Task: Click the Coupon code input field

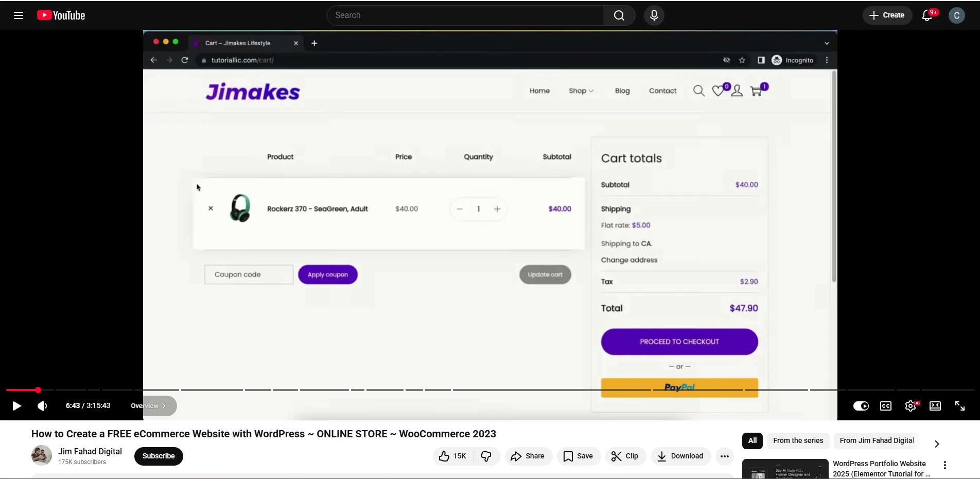Action: [x=249, y=274]
